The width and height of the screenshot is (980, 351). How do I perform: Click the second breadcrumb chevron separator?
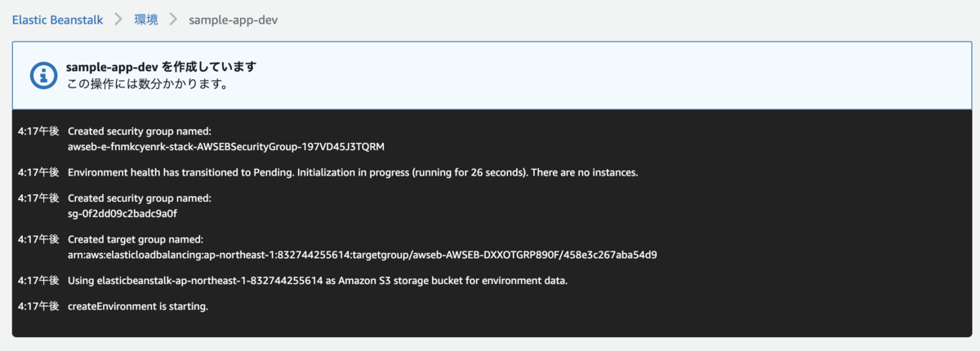[x=173, y=20]
